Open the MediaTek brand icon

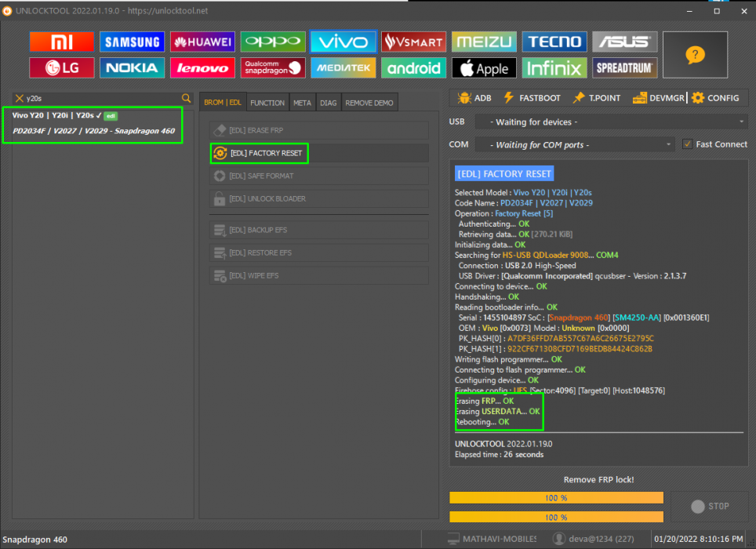[343, 68]
